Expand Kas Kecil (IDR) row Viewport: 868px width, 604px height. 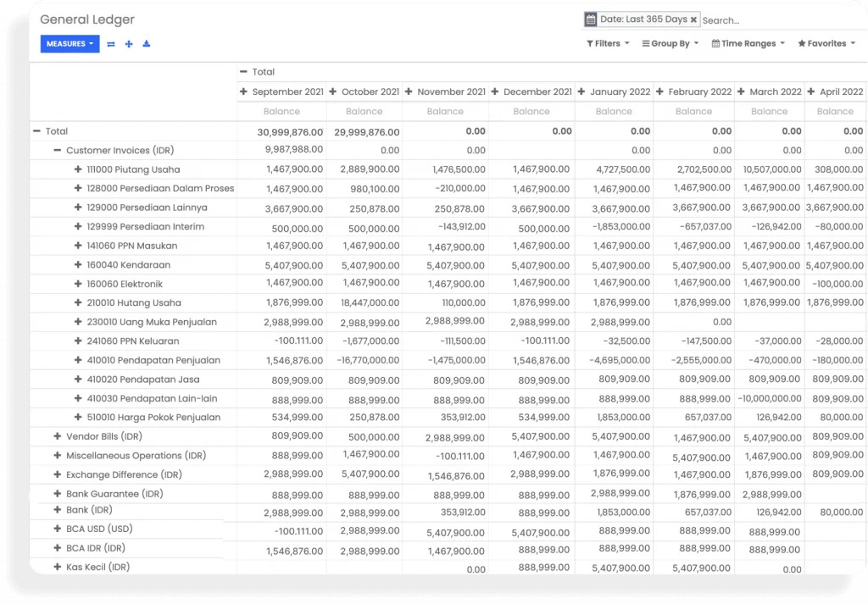57,567
